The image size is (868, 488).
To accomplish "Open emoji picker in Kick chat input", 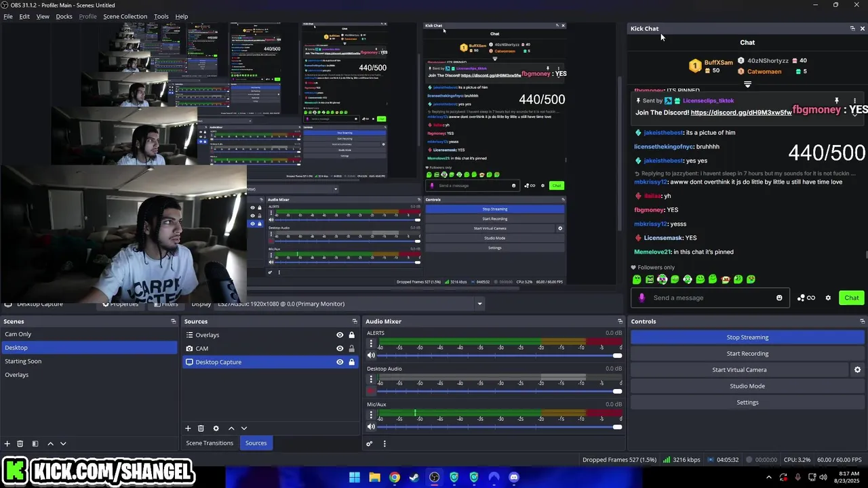I will click(779, 298).
